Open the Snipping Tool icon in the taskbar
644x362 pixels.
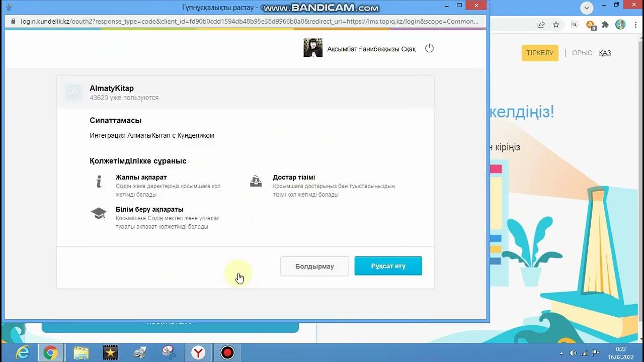pos(169,352)
